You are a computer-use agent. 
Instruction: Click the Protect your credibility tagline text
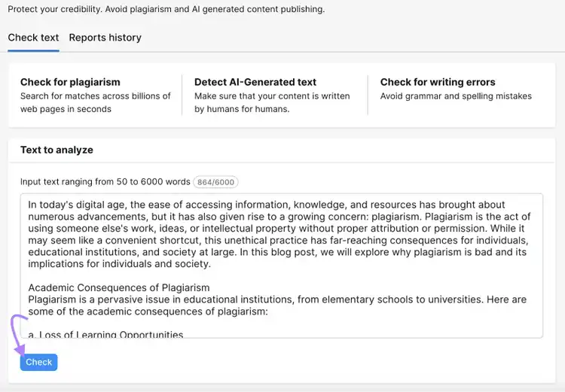166,9
